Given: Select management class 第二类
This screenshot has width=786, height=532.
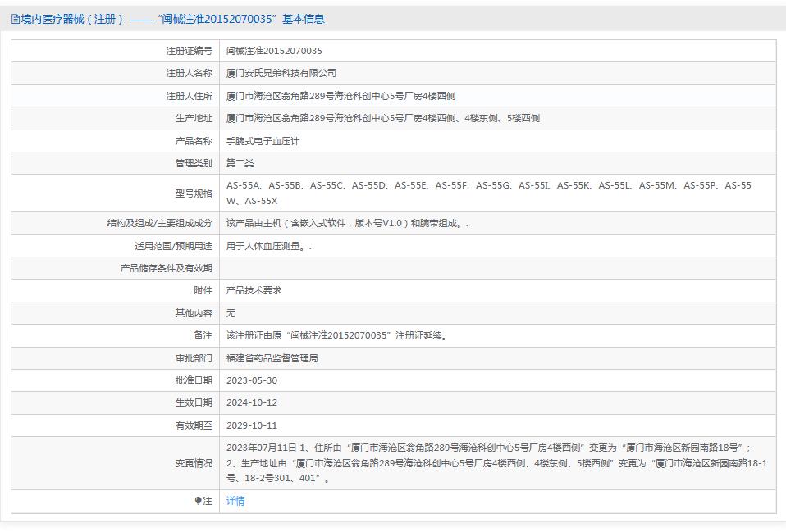Looking at the screenshot, I should (240, 163).
